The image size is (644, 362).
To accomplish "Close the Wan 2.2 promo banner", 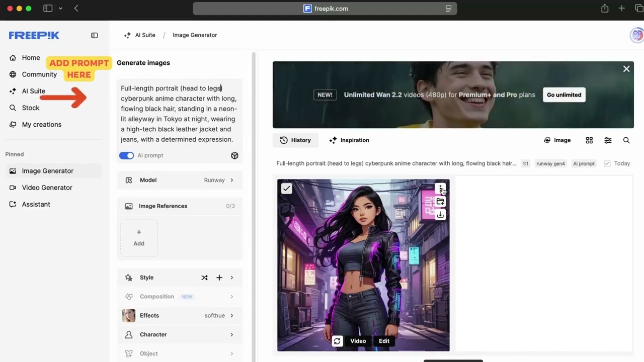I will [x=626, y=69].
